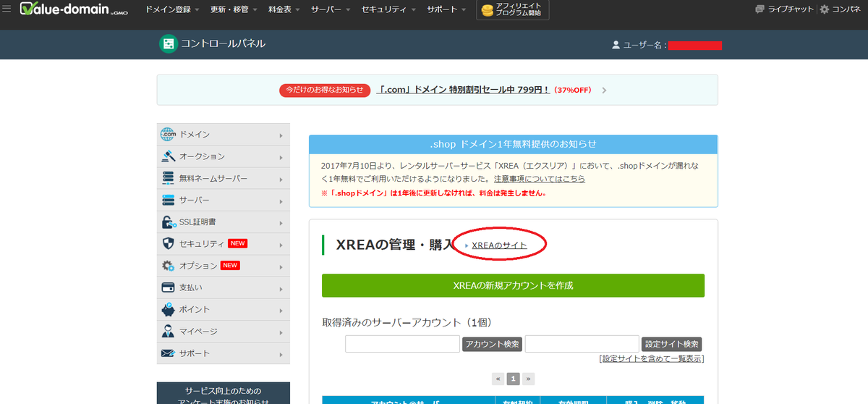Click the SSL padlock icon
The height and width of the screenshot is (404, 868).
click(168, 222)
